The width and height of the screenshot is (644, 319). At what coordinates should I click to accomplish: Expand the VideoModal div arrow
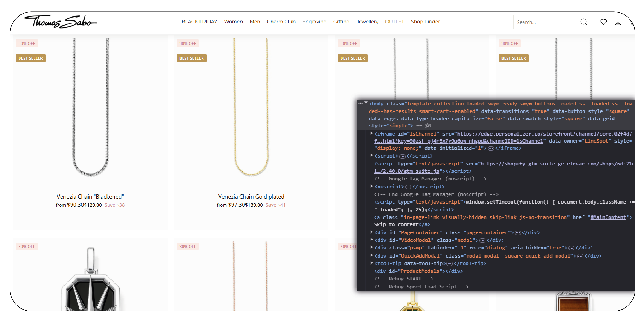tap(372, 240)
